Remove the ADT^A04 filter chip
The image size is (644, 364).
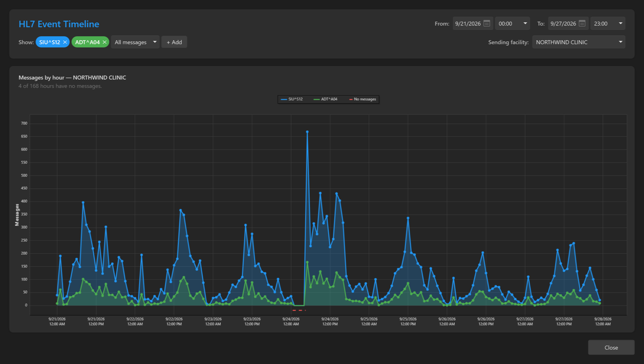click(x=104, y=42)
